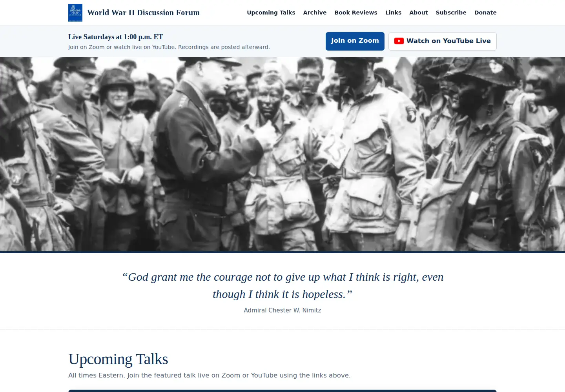This screenshot has width=565, height=392.
Task: Go to the Archive page
Action: (315, 13)
